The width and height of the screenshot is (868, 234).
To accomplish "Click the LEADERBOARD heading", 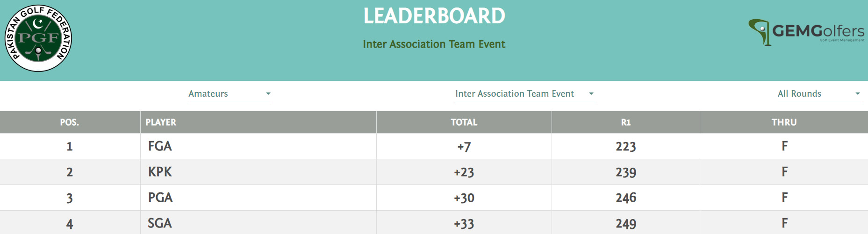I will coord(434,16).
